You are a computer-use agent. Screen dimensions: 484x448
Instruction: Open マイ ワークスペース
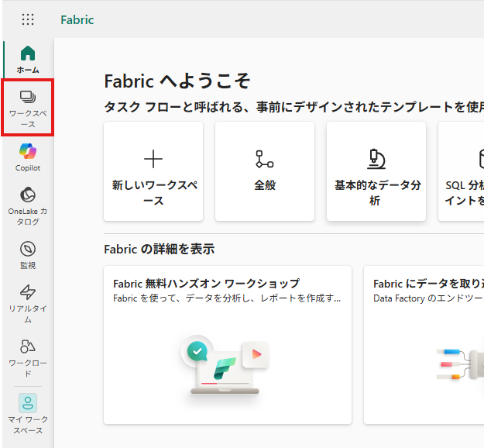click(28, 414)
